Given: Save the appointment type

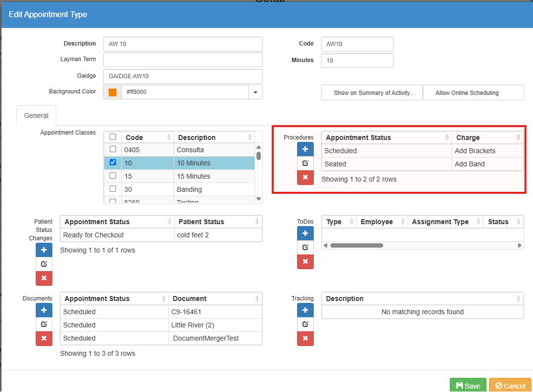Looking at the screenshot, I should pos(468,386).
